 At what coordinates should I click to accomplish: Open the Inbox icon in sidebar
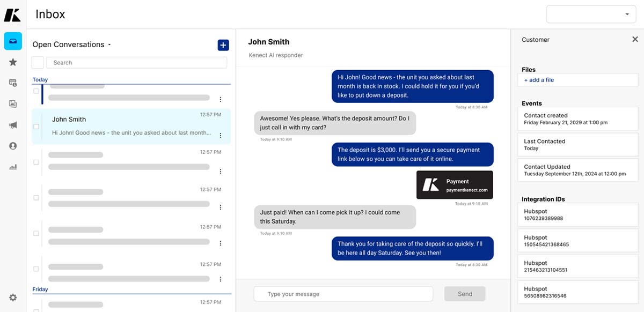coord(13,41)
